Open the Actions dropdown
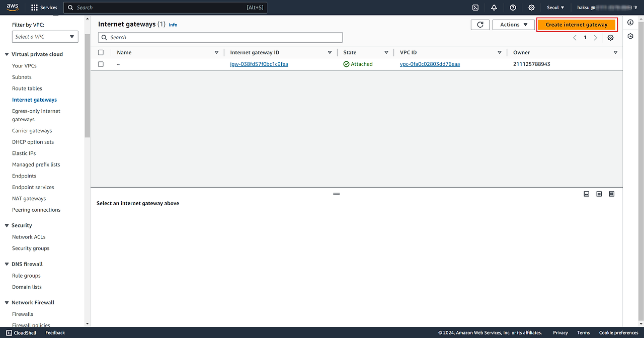This screenshot has width=644, height=338. (x=513, y=25)
